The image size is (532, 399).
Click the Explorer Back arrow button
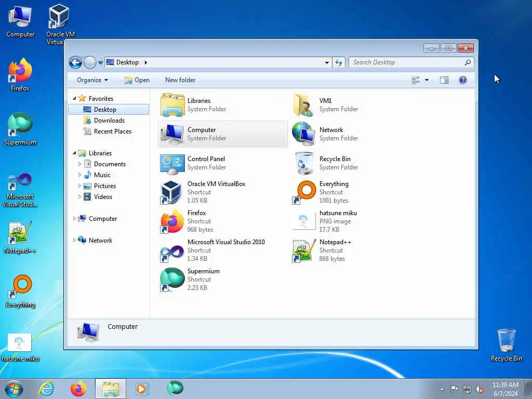pyautogui.click(x=75, y=62)
